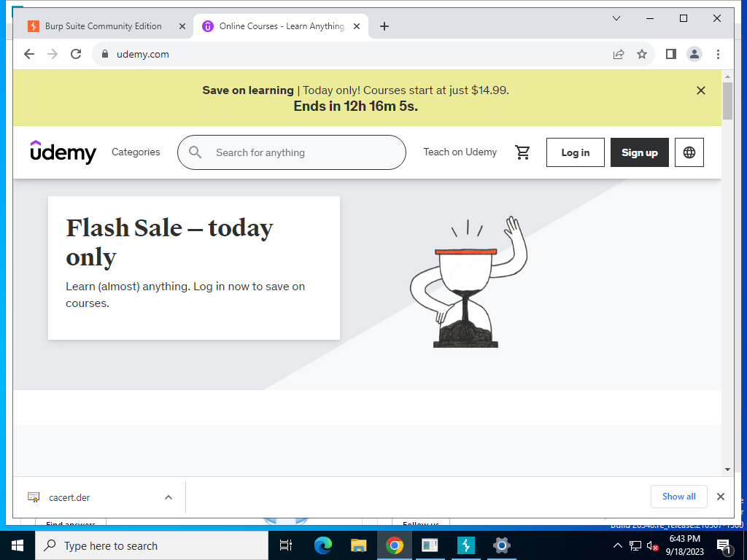
Task: Click the Udemy logo
Action: (x=63, y=152)
